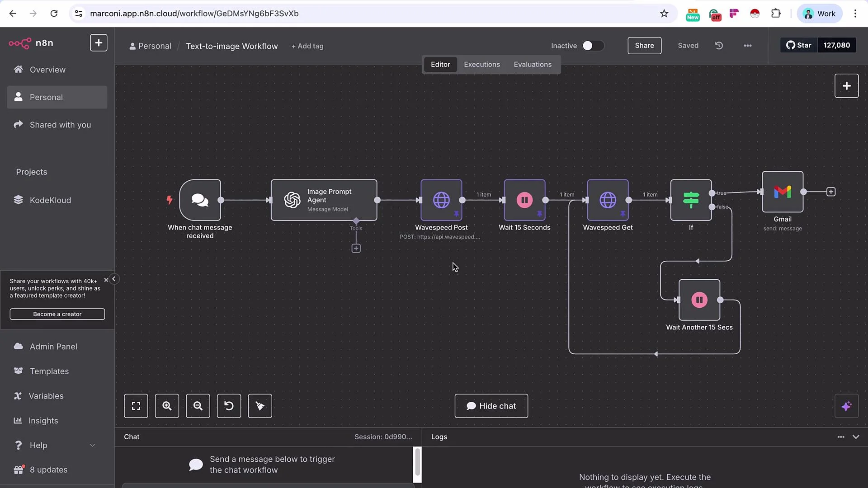
Task: Switch to the Evaluations tab
Action: [x=533, y=65]
